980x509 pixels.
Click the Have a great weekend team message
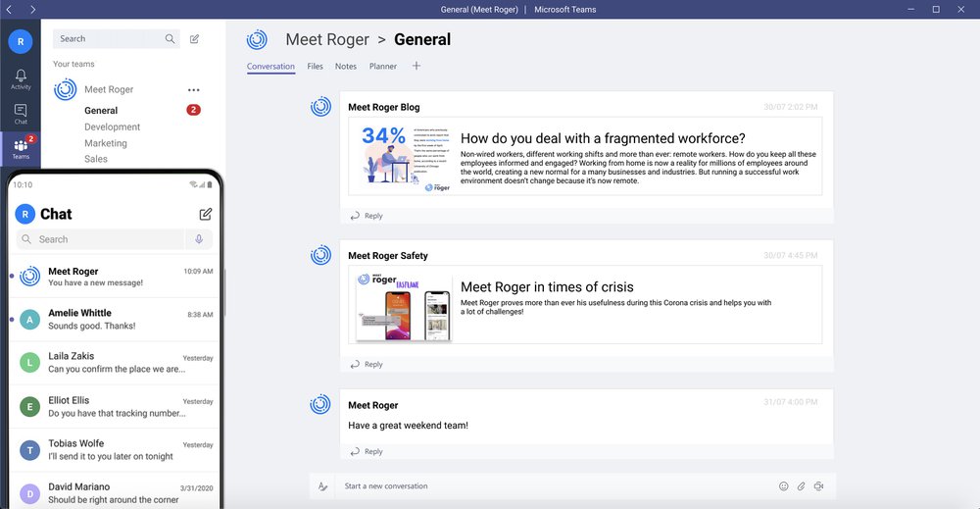(x=408, y=426)
